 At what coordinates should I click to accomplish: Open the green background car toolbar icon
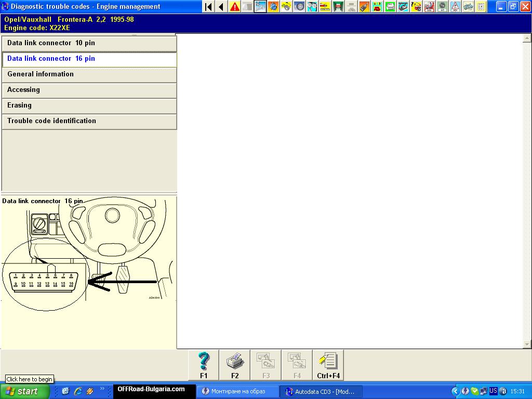[390, 6]
